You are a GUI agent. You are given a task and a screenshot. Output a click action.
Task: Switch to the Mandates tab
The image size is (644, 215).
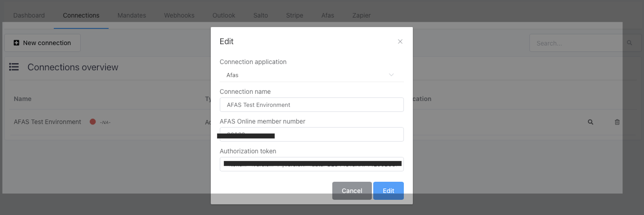[132, 15]
